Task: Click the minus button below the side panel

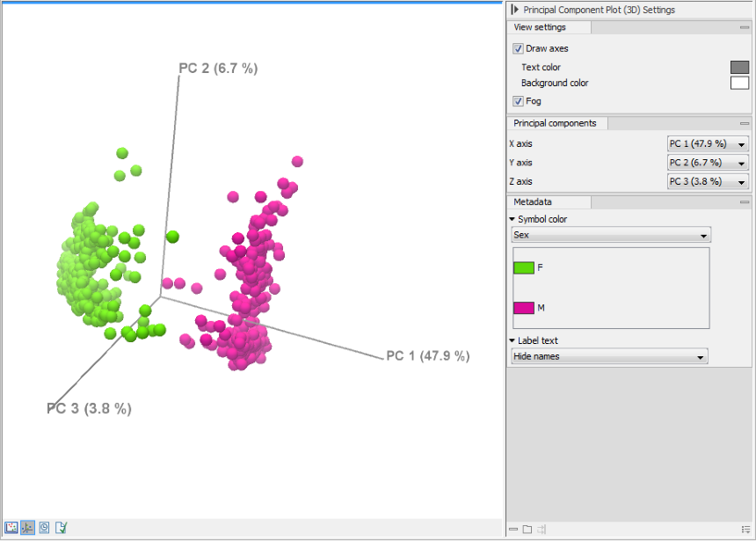Action: [513, 529]
